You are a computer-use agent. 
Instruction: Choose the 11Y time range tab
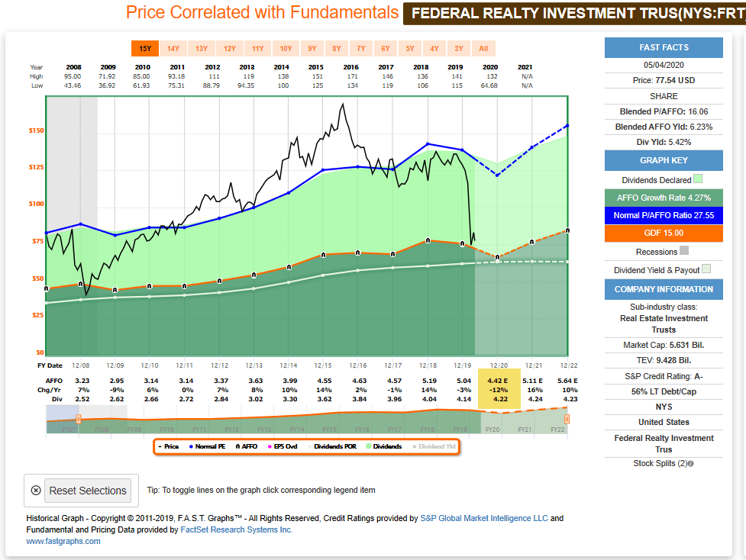[257, 49]
